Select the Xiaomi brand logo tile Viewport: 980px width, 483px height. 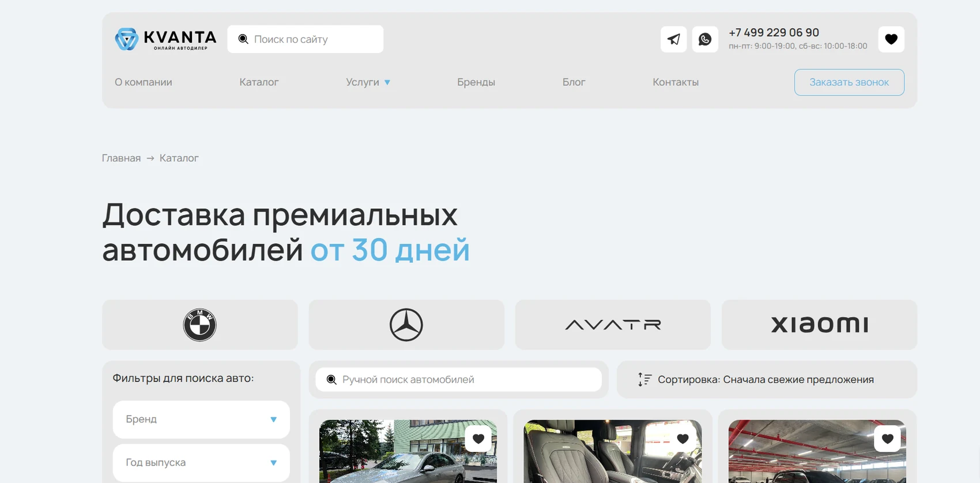(x=819, y=324)
